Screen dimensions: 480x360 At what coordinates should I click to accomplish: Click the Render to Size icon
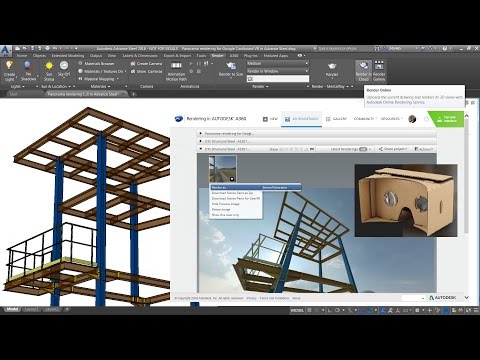[x=231, y=66]
